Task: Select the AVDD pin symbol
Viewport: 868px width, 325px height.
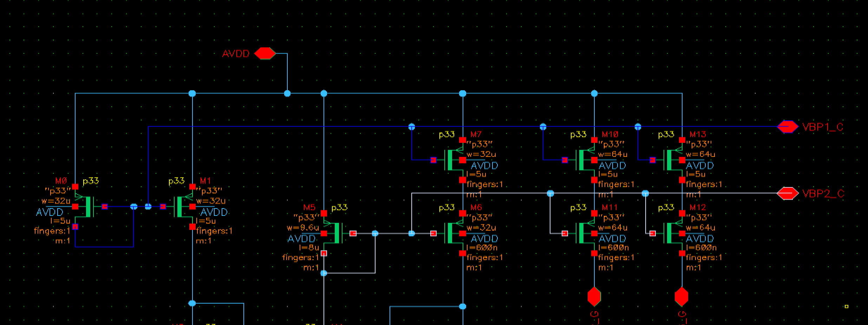Action: 265,54
